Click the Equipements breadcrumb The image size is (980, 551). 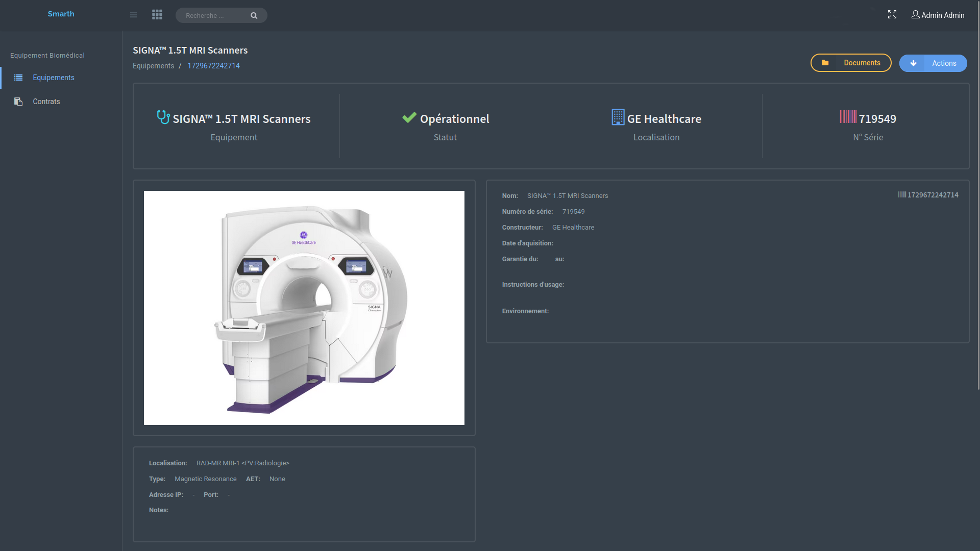click(153, 66)
